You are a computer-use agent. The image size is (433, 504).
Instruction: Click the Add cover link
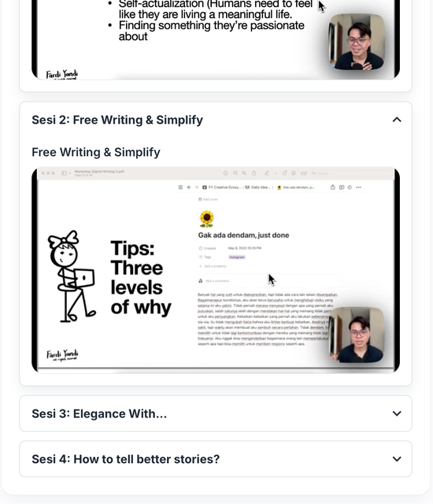pyautogui.click(x=208, y=199)
